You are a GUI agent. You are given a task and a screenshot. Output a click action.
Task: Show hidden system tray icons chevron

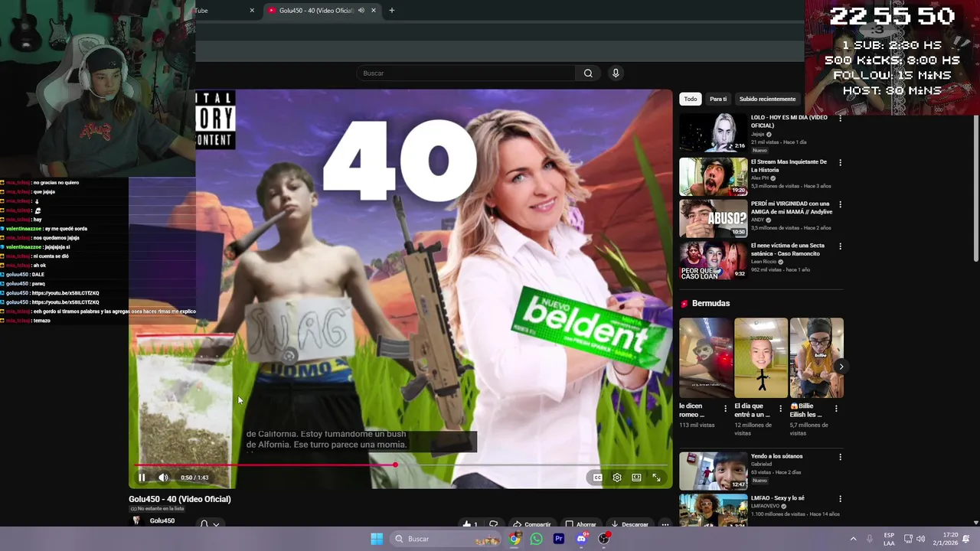pos(853,539)
